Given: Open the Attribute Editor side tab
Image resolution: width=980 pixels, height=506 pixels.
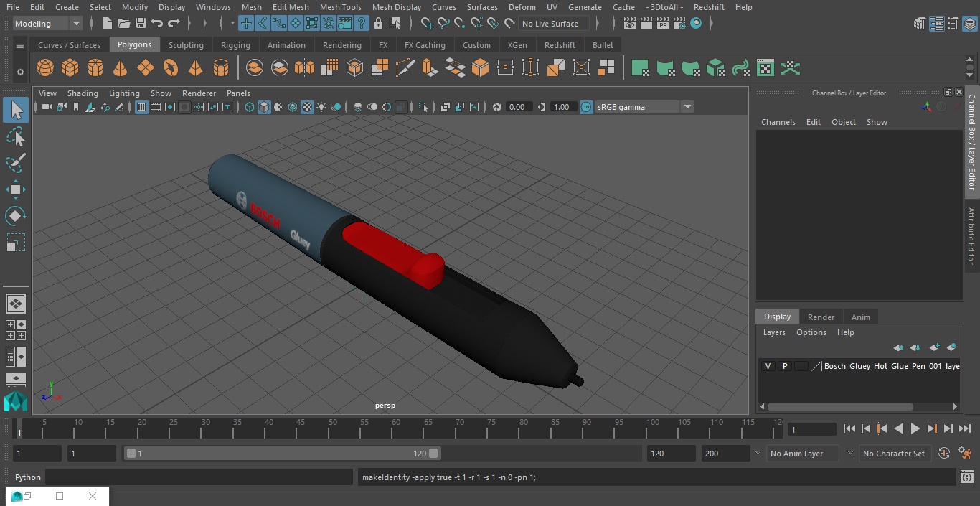Looking at the screenshot, I should click(x=971, y=236).
